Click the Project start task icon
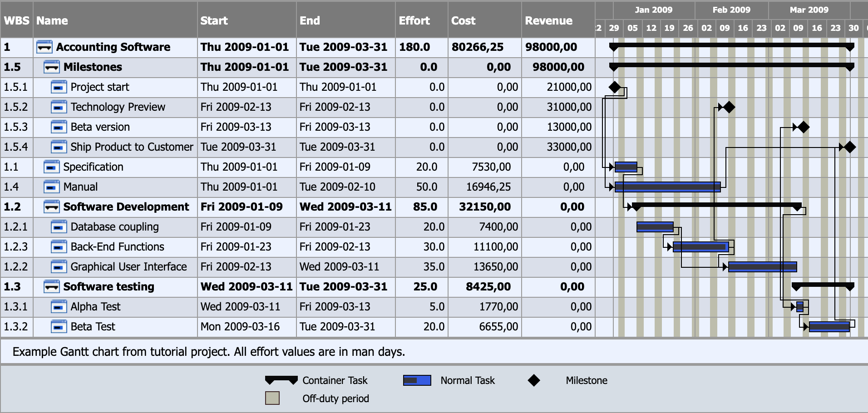This screenshot has width=868, height=413. click(x=59, y=87)
